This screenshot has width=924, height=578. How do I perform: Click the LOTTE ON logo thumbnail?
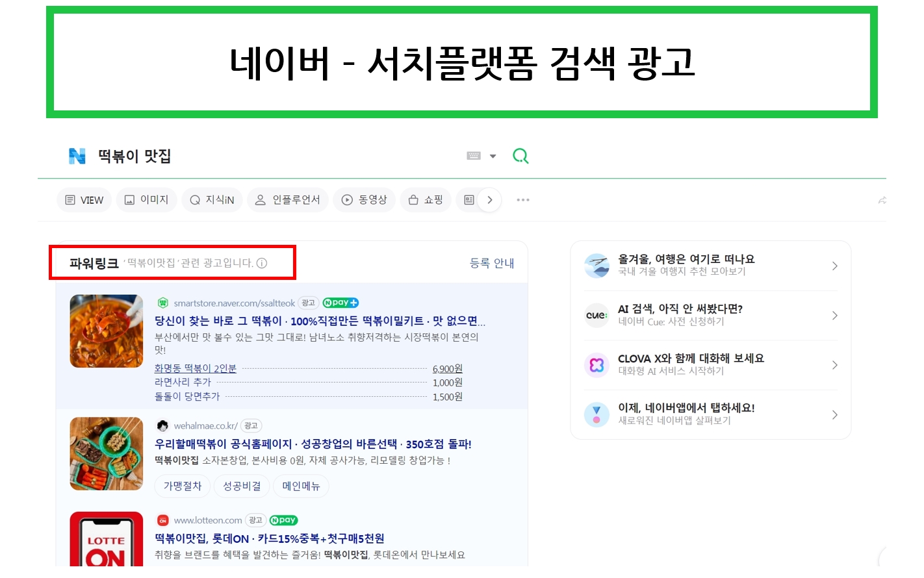point(107,539)
